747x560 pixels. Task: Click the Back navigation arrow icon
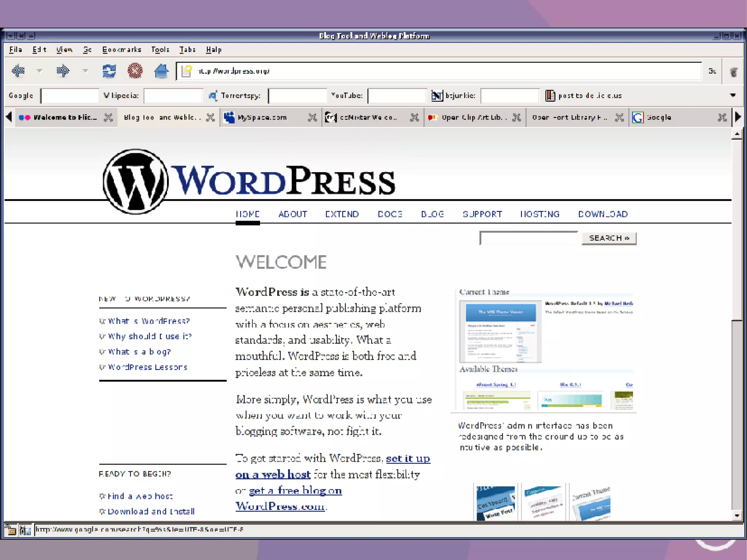pyautogui.click(x=18, y=71)
